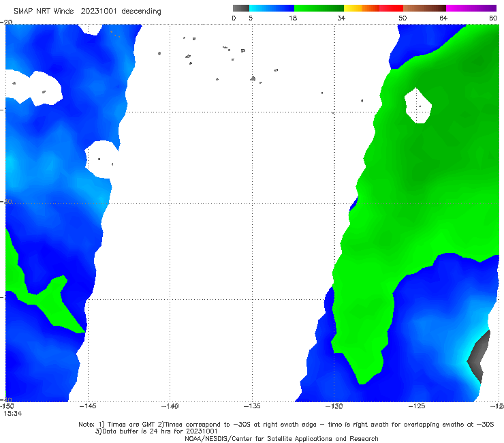The width and height of the screenshot is (504, 443).
Task: Click the colorbar value label "64"
Action: (443, 18)
